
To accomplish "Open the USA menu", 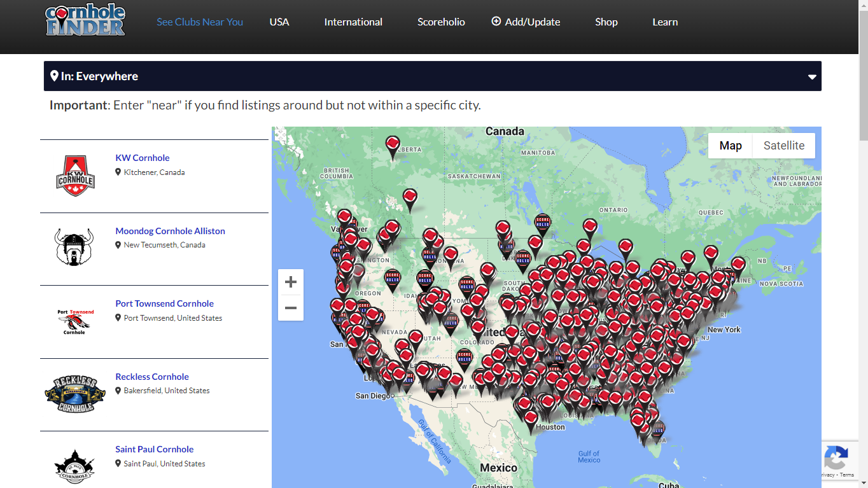I will click(x=279, y=22).
